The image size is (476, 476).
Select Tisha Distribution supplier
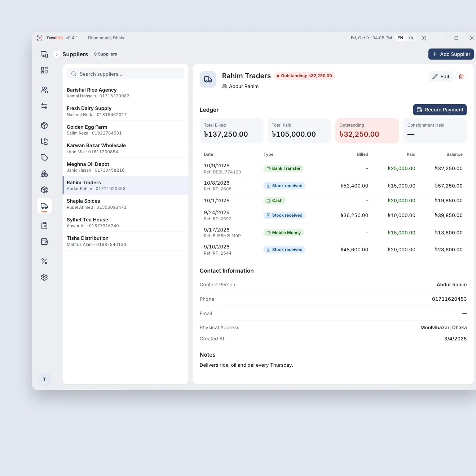pos(125,241)
